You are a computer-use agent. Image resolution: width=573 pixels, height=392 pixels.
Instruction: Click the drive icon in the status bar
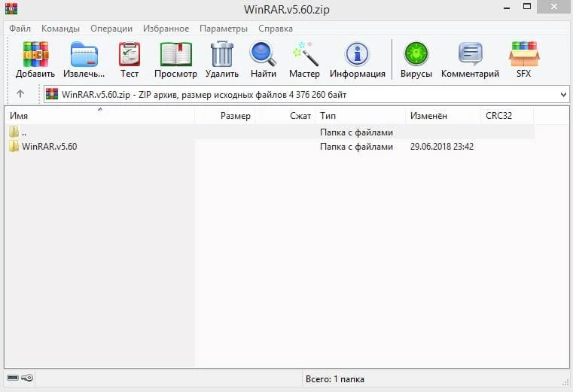[x=13, y=378]
